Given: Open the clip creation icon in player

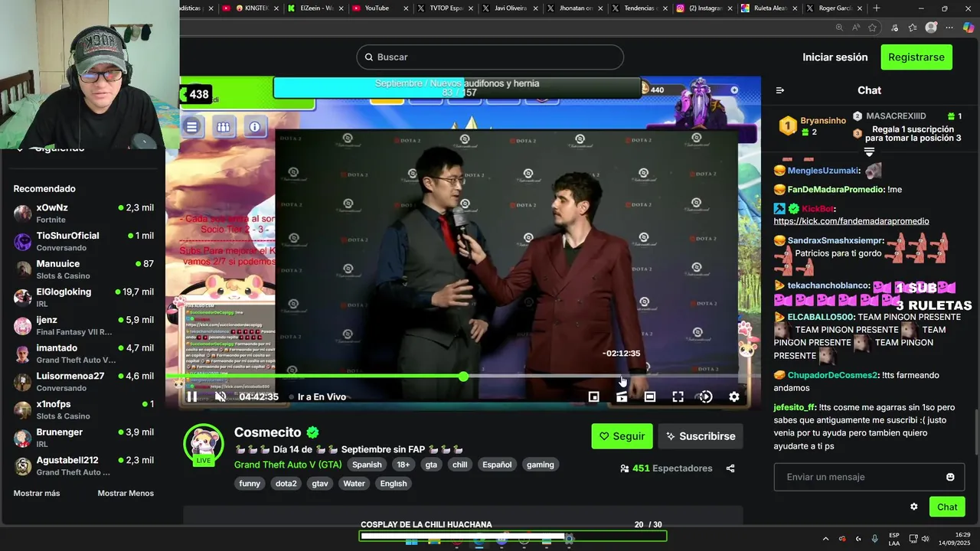Looking at the screenshot, I should 622,396.
